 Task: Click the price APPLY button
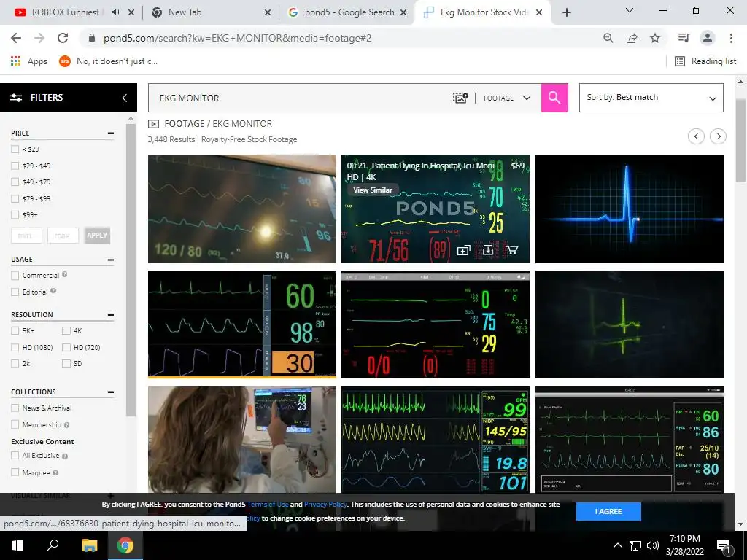pos(97,236)
